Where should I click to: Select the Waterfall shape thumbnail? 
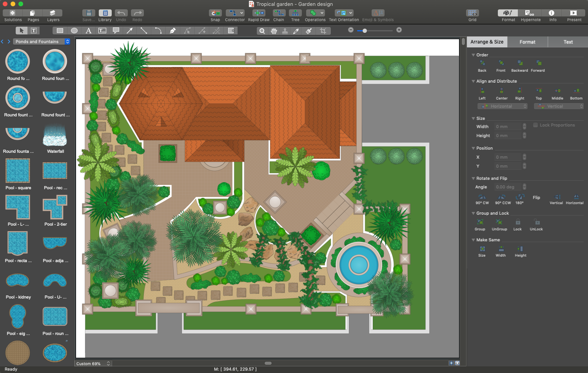tap(55, 136)
